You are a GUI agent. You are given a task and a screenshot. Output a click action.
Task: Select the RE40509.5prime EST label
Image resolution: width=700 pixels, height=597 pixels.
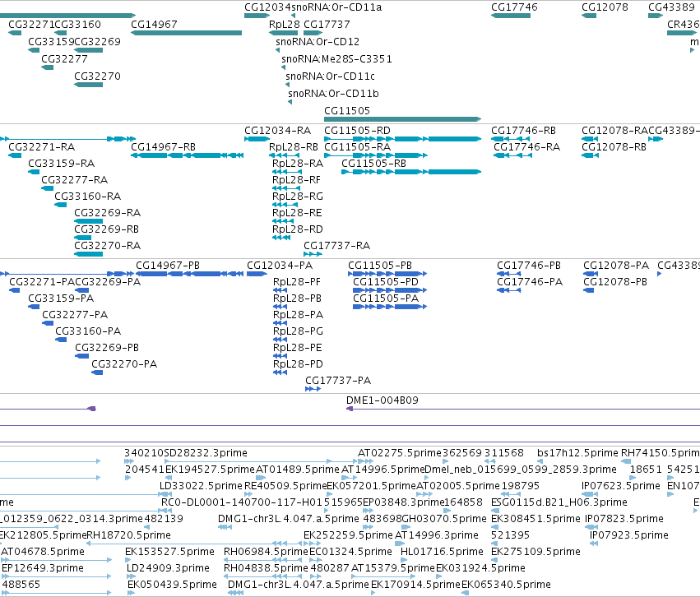click(x=285, y=486)
